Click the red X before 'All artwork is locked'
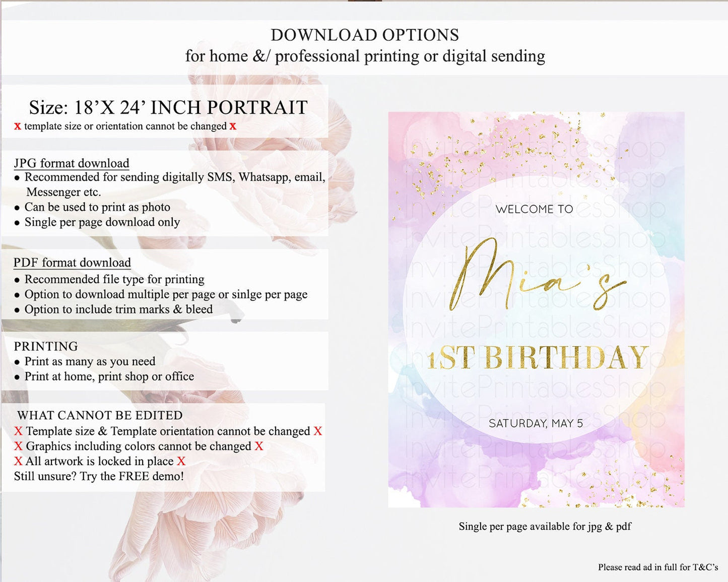Screen dimensions: 728x582 point(18,462)
